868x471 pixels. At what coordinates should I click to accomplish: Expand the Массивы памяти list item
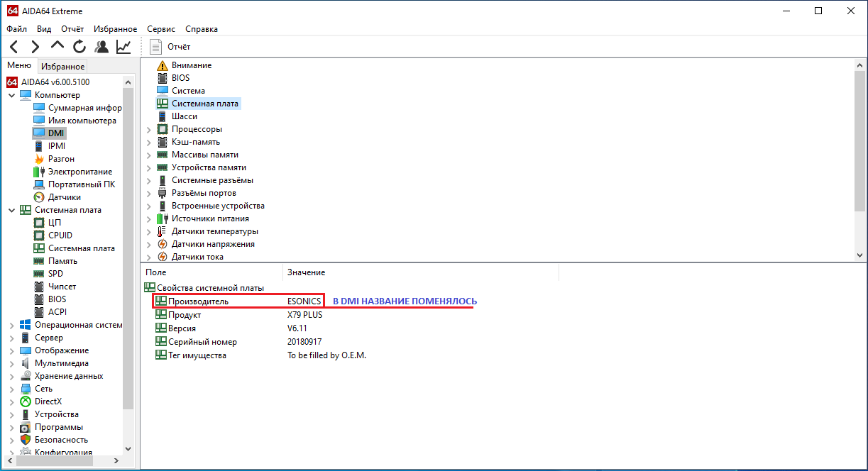pos(149,155)
